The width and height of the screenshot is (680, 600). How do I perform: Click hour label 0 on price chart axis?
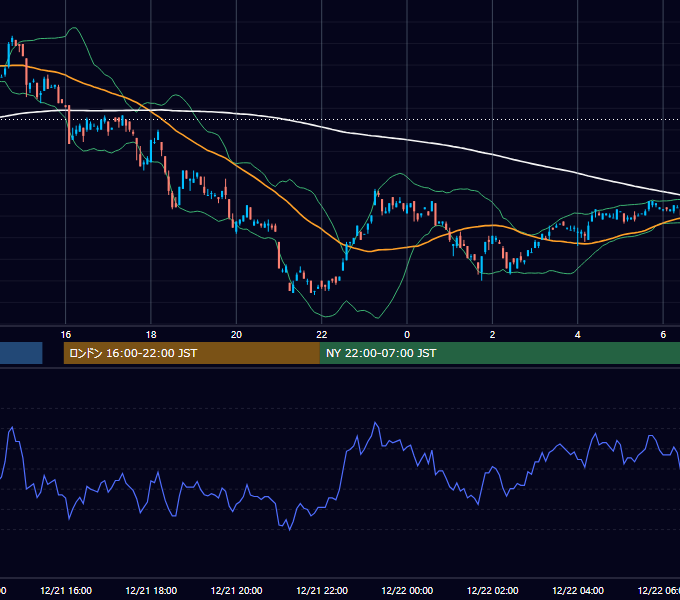407,335
